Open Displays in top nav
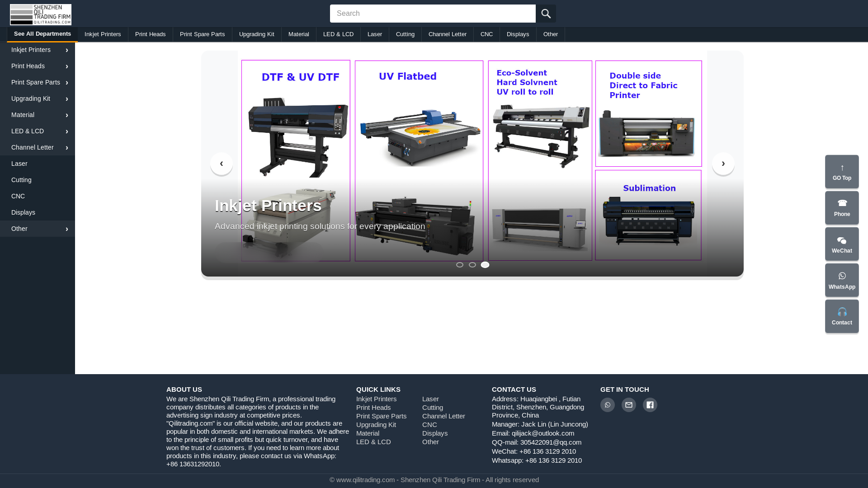The height and width of the screenshot is (488, 868). pos(518,34)
